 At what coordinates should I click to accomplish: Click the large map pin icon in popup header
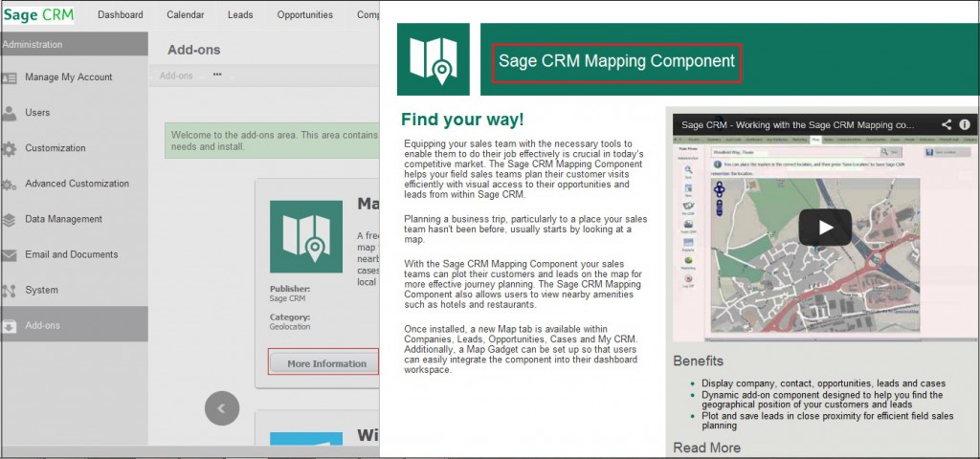pyautogui.click(x=434, y=59)
